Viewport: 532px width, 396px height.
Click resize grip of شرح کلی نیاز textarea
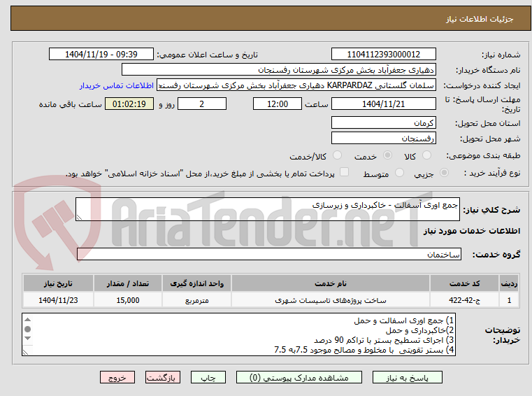[79, 218]
